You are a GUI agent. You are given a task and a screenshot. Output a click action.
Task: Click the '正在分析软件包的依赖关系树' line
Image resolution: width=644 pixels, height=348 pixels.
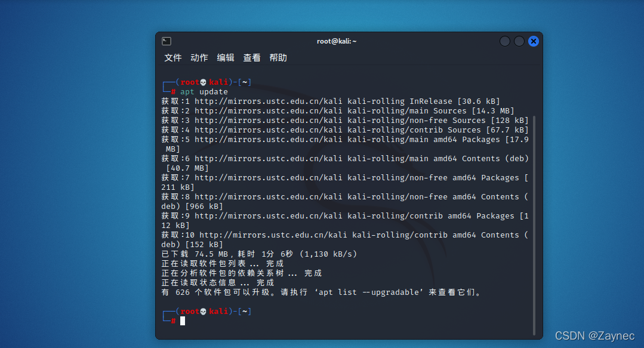pos(242,273)
